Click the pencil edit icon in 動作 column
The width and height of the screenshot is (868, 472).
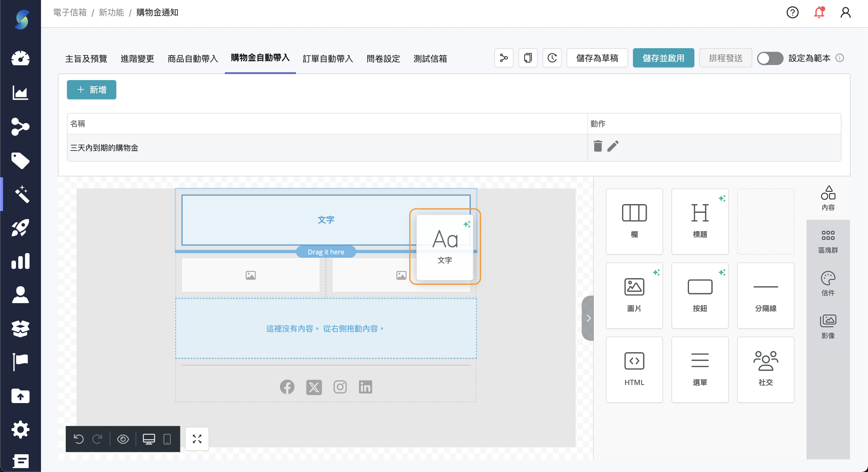click(613, 146)
